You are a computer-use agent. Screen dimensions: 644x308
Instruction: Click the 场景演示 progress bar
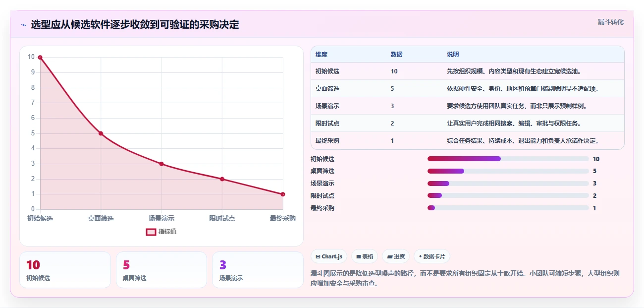[x=508, y=184]
